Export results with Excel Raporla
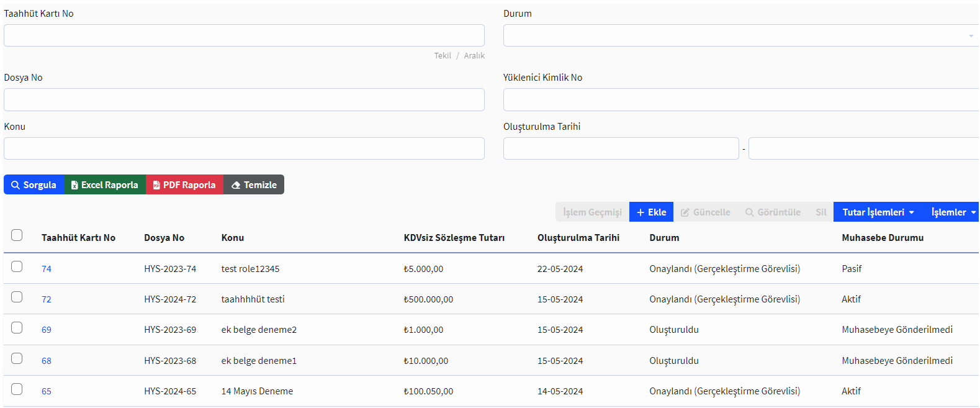Screen dimensions: 980x408 (105, 185)
